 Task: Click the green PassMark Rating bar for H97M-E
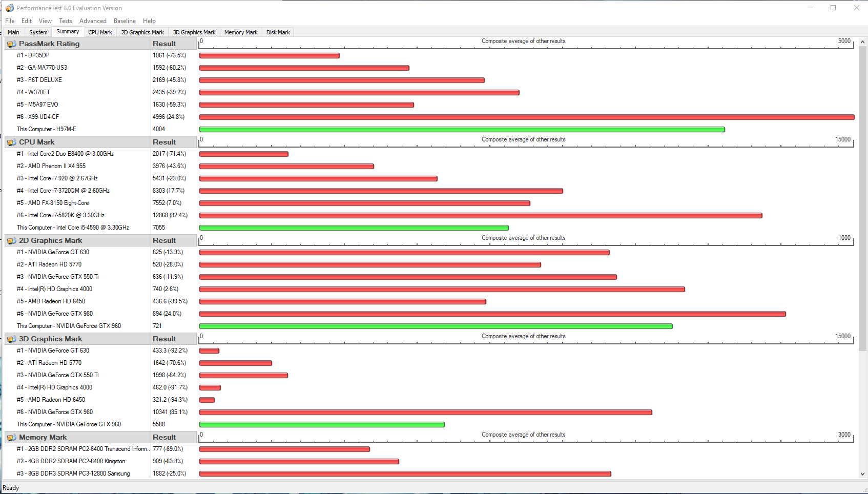tap(462, 130)
